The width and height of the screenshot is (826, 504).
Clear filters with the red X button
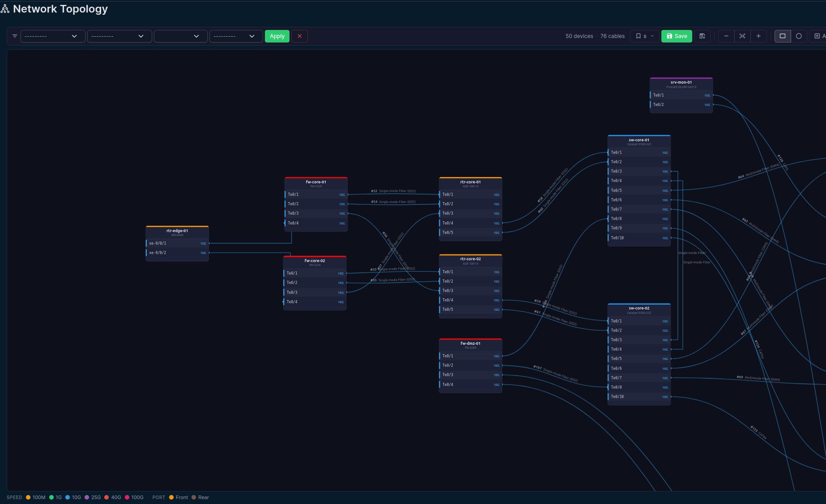click(x=299, y=36)
